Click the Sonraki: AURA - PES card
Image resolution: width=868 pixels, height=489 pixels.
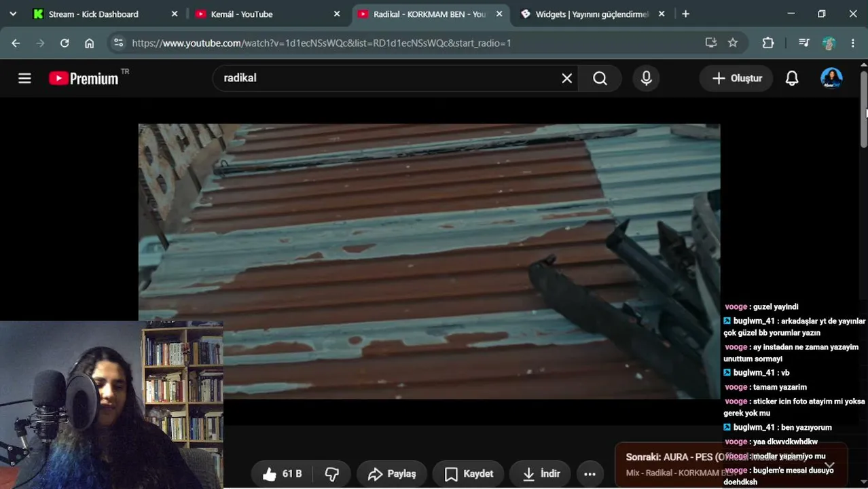731,465
